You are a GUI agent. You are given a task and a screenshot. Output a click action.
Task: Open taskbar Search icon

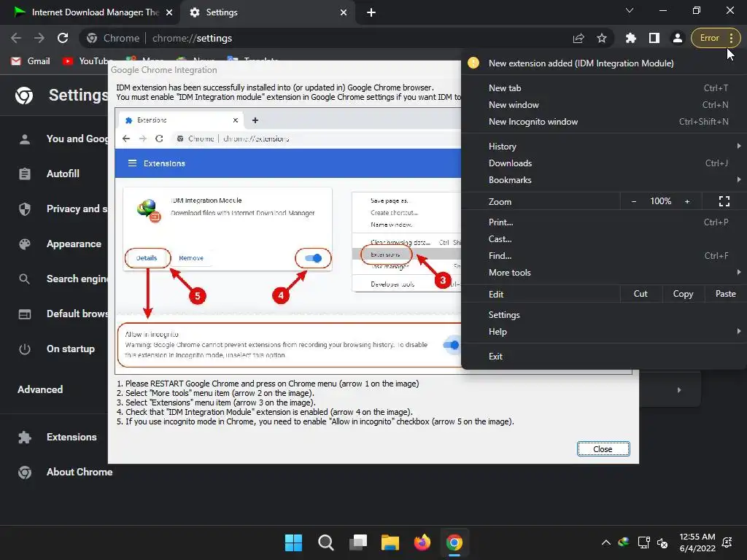[x=326, y=542]
